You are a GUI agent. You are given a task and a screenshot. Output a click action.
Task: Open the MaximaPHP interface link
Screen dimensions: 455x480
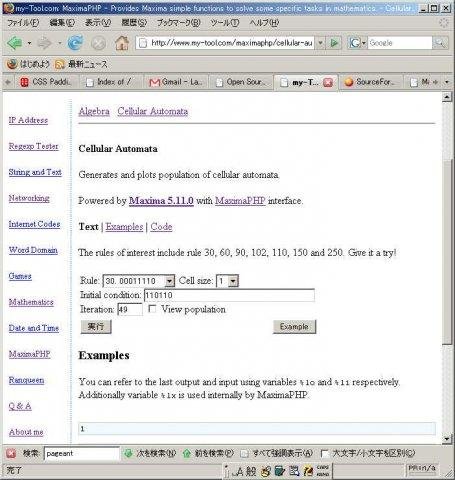tap(240, 201)
